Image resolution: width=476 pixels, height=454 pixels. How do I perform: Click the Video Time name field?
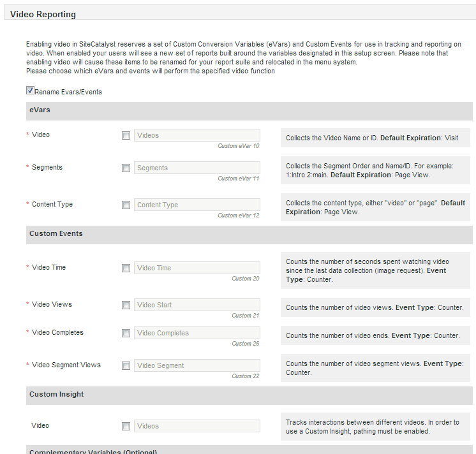click(x=197, y=268)
